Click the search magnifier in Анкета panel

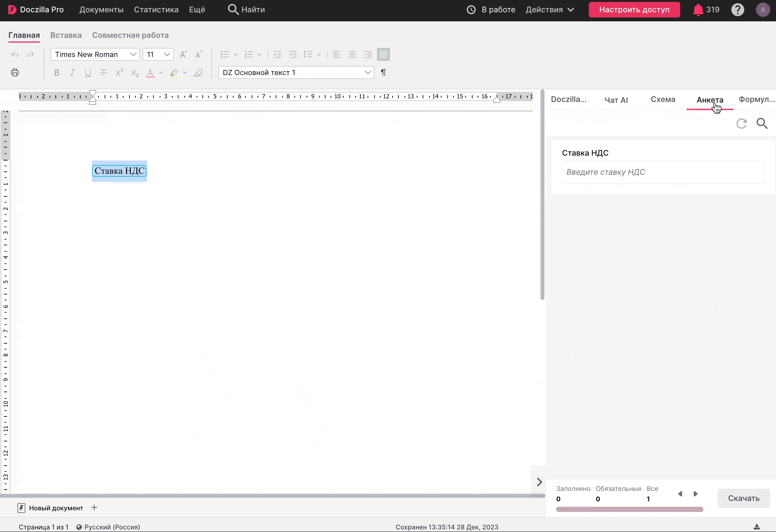pos(762,123)
